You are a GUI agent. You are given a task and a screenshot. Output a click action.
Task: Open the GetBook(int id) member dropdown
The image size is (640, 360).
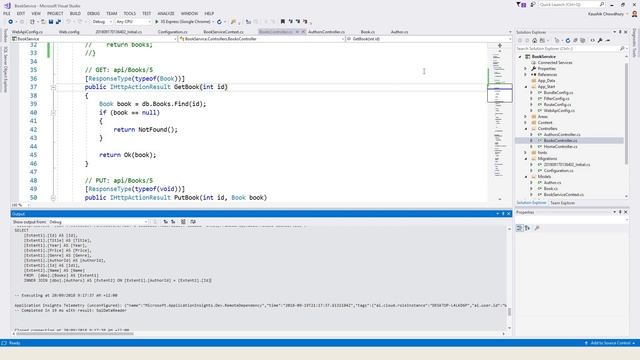click(x=429, y=39)
